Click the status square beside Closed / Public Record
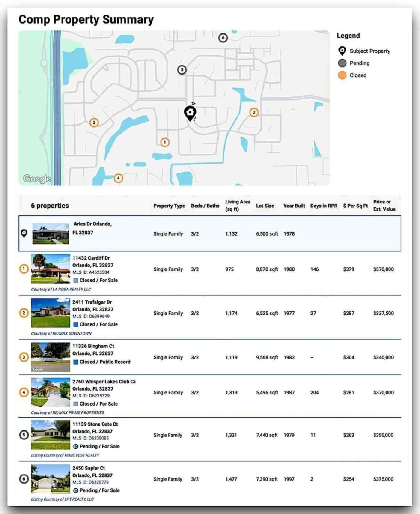The width and height of the screenshot is (420, 514). 75,362
